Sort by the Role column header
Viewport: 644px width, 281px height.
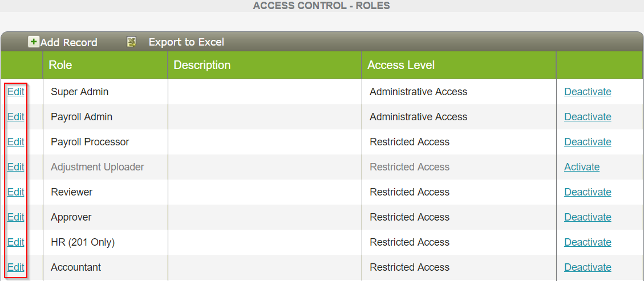(x=60, y=65)
